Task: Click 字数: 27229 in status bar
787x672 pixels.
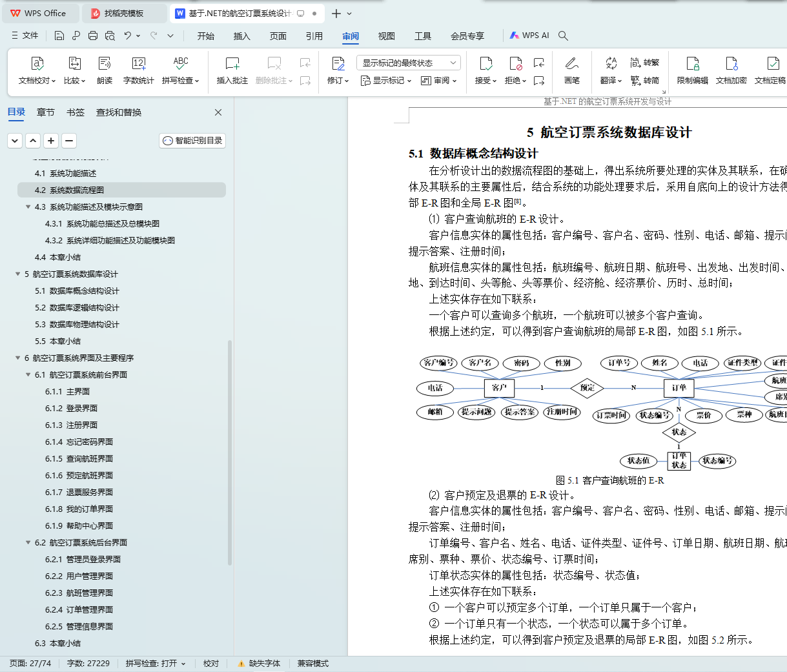Action: [x=88, y=664]
